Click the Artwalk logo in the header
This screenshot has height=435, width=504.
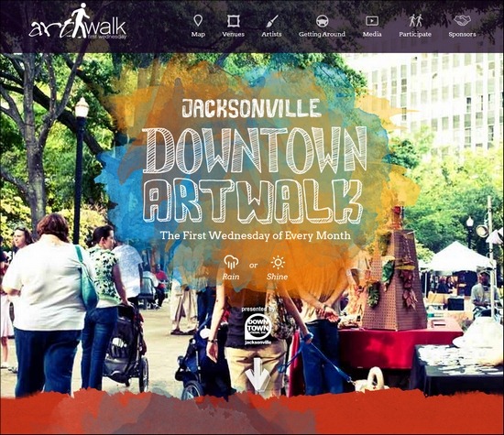78,22
